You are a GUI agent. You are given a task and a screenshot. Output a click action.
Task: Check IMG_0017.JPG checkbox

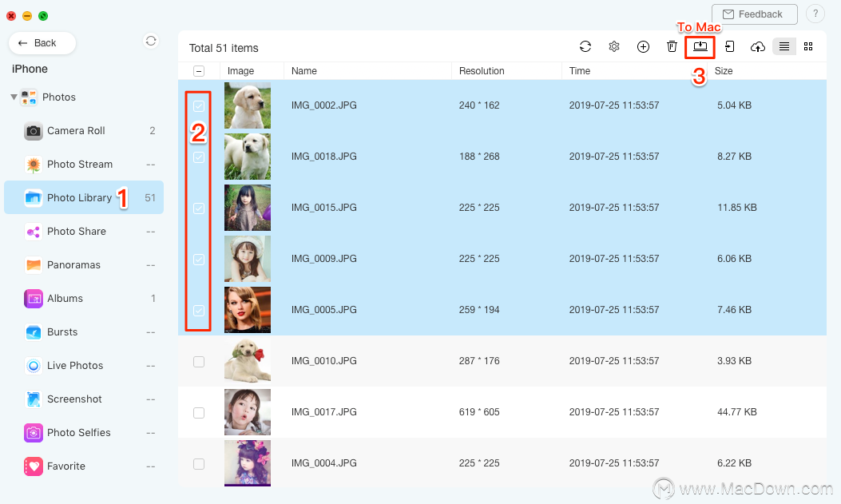point(198,412)
